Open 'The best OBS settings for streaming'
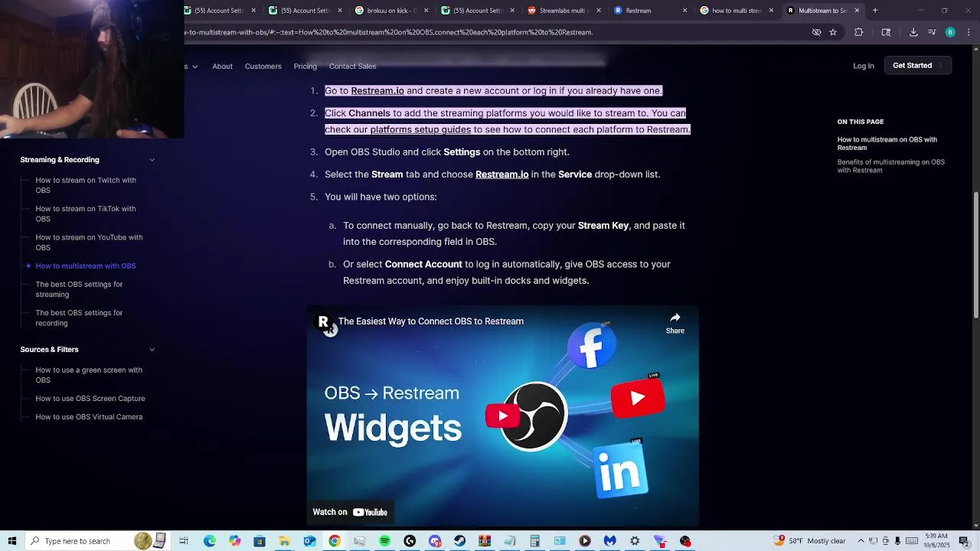This screenshot has width=980, height=551. coord(79,289)
